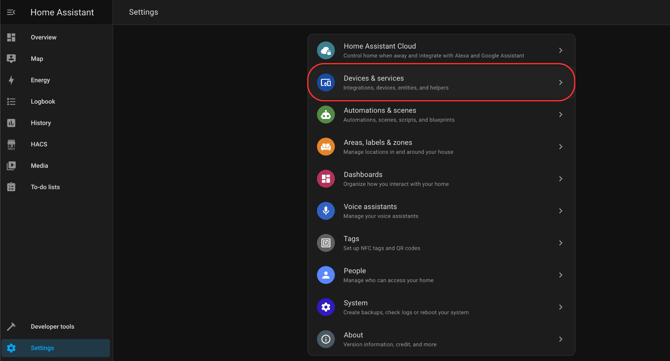Viewport: 670px width, 361px height.
Task: Open the Automations & scenes title
Action: coord(379,110)
